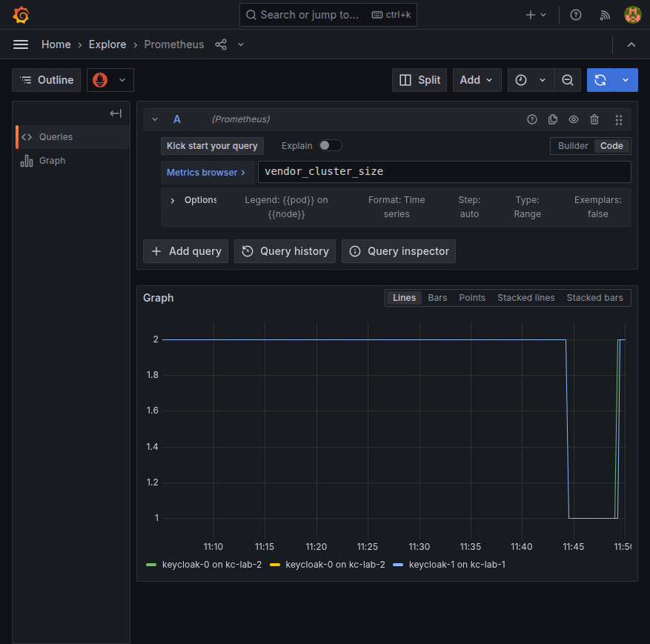Grab the query A drag handle
This screenshot has height=644, width=650.
(618, 120)
